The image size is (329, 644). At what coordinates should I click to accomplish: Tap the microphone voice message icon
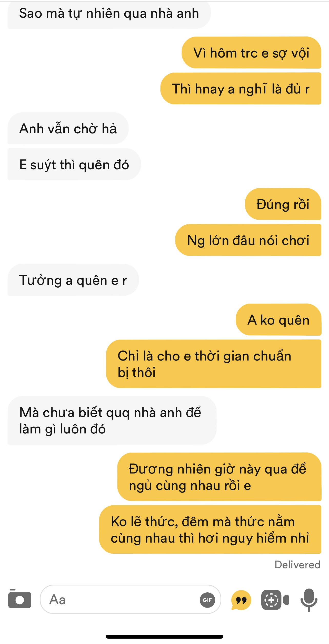coord(309,600)
